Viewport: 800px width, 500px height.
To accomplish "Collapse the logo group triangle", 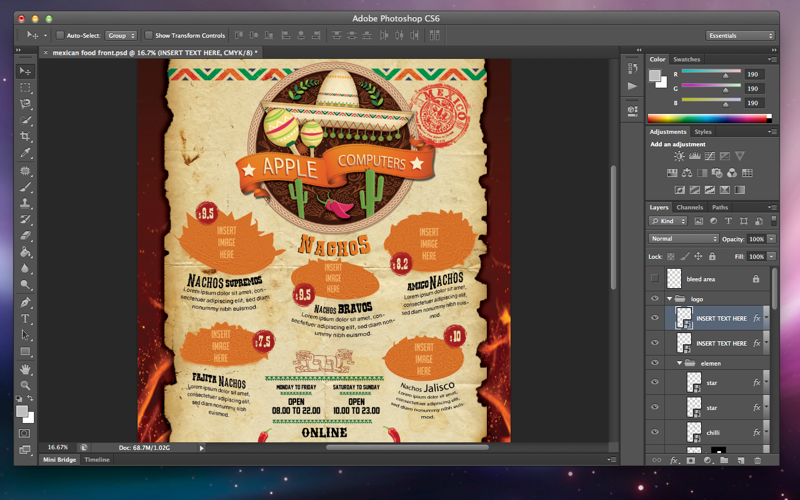I will pos(669,298).
